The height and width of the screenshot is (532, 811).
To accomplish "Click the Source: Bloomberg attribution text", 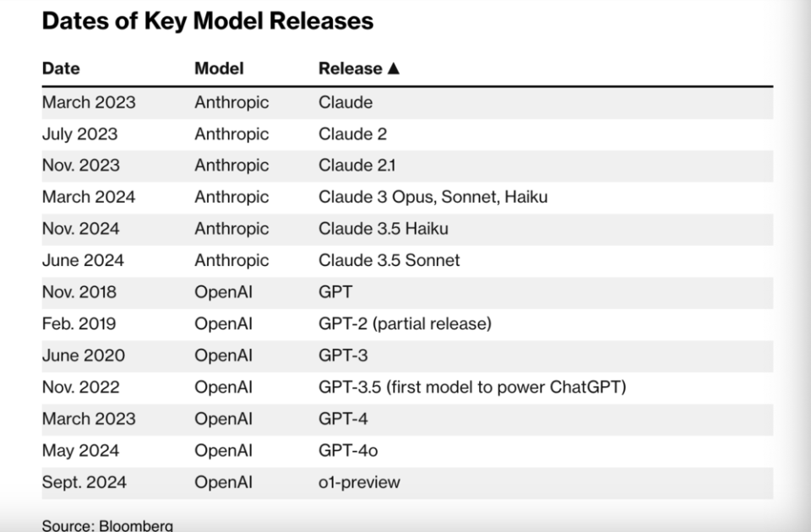I will (x=107, y=525).
